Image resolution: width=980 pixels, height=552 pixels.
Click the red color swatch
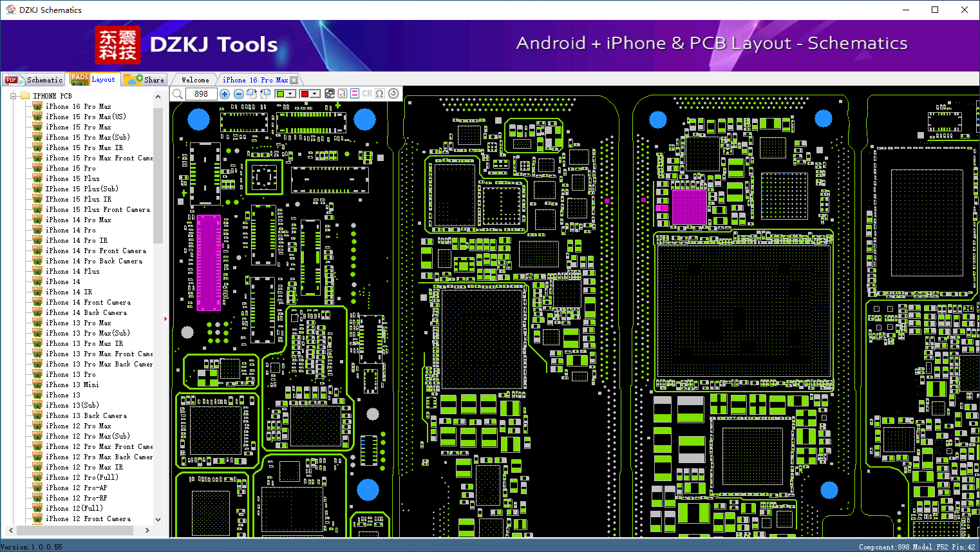pos(305,94)
